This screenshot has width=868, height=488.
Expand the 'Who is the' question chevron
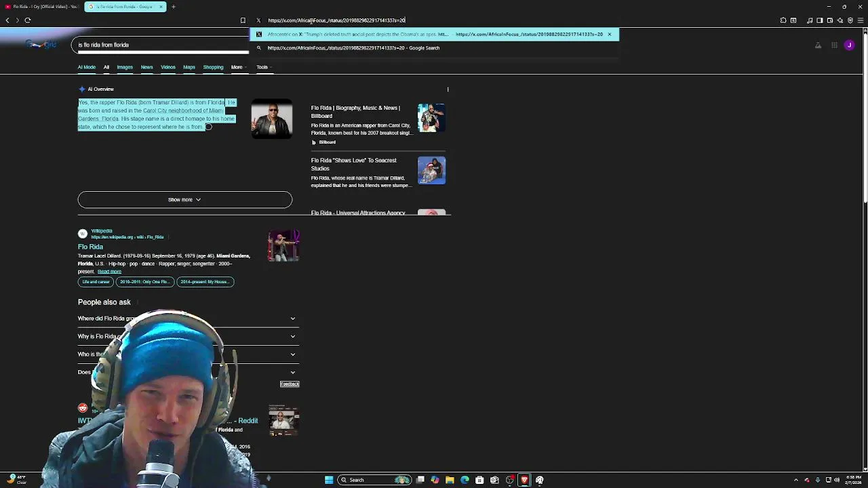pyautogui.click(x=293, y=354)
